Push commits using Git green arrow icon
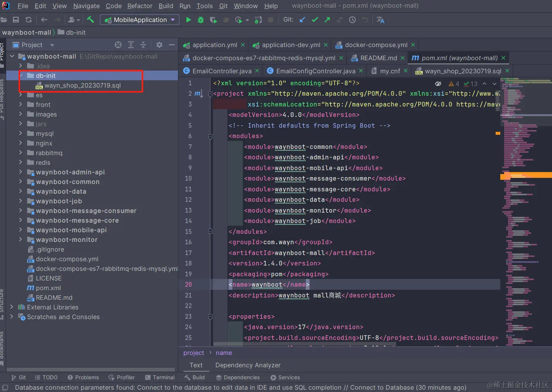This screenshot has width=552, height=392. pos(327,20)
